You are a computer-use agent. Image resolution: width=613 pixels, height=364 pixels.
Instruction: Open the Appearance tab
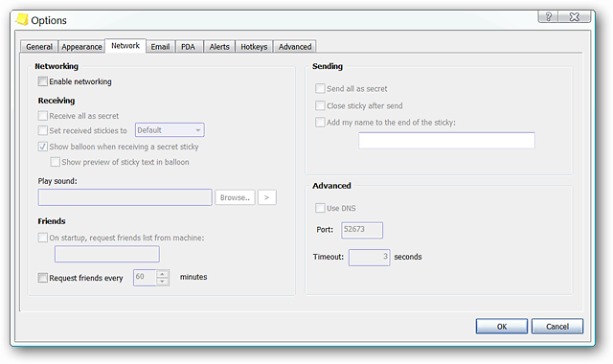tap(81, 47)
